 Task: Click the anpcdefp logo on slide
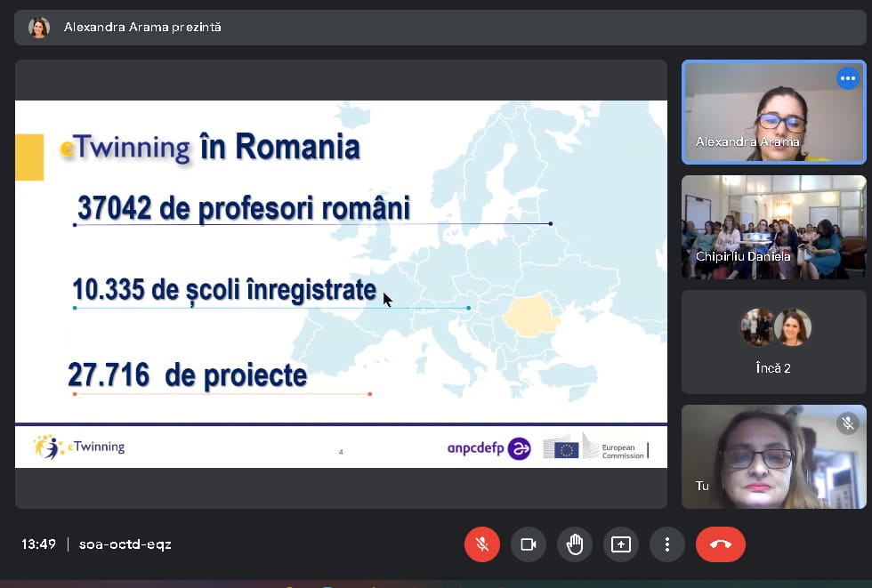tap(488, 448)
